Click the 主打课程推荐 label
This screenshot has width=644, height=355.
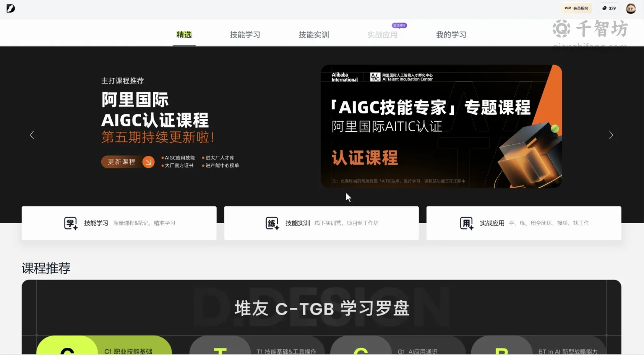[x=123, y=81]
